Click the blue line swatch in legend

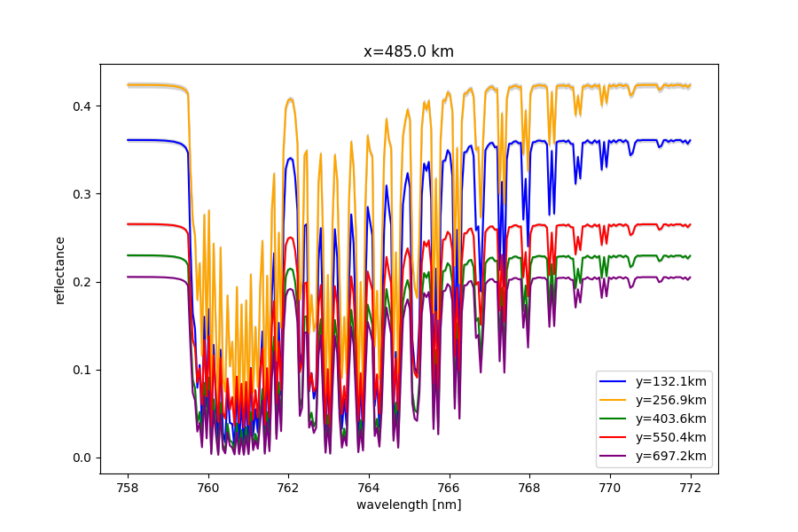[615, 382]
